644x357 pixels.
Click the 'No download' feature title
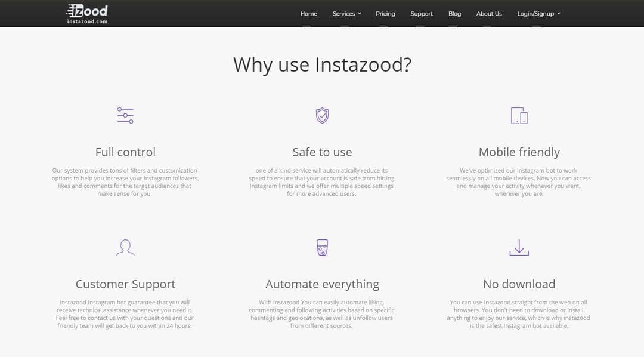coord(519,284)
